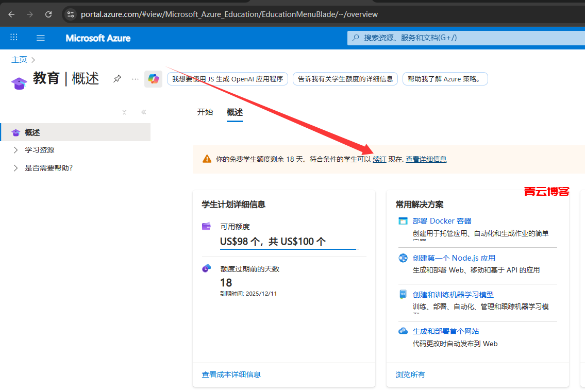Switch to the 开始 tab
This screenshot has width=585, height=392.
click(x=205, y=112)
